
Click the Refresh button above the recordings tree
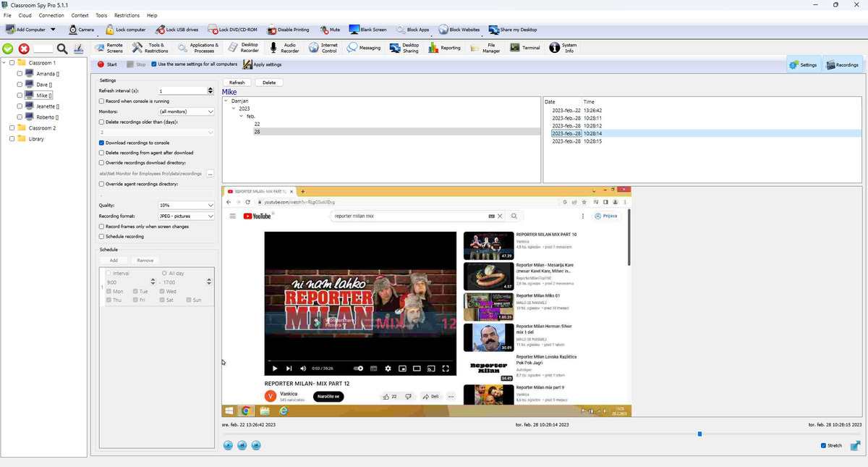[x=237, y=83]
